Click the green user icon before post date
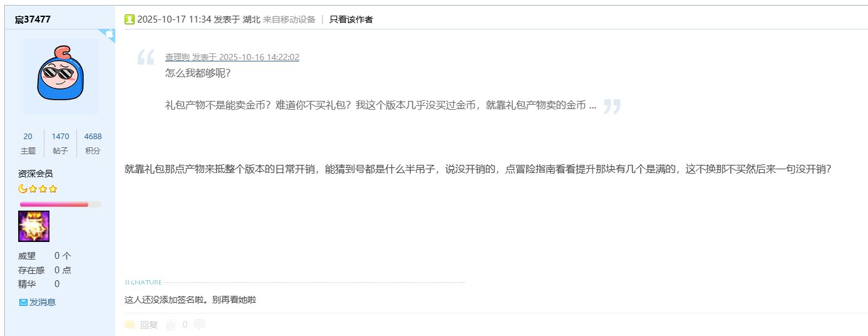The height and width of the screenshot is (336, 868). point(130,19)
